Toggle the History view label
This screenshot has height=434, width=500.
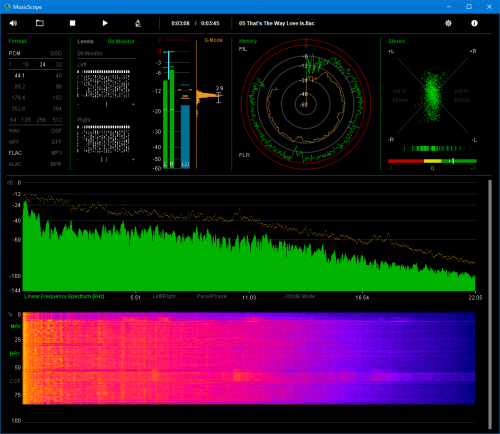pyautogui.click(x=248, y=41)
